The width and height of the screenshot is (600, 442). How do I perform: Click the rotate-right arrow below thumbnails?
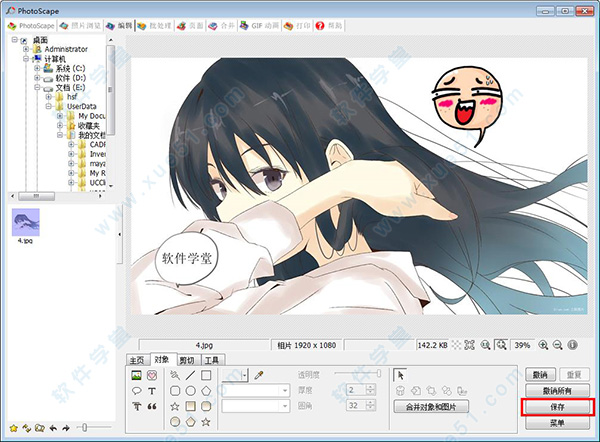(66, 428)
